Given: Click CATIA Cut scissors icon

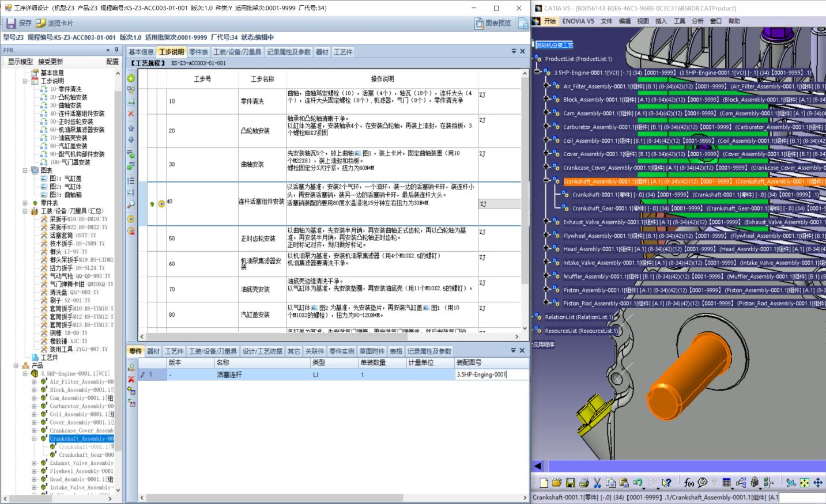Looking at the screenshot, I should (x=597, y=483).
